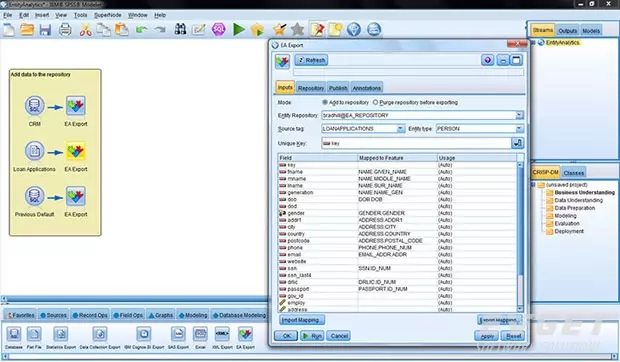Open the Classes tab in project pane
This screenshot has width=620, height=362.
(x=574, y=173)
